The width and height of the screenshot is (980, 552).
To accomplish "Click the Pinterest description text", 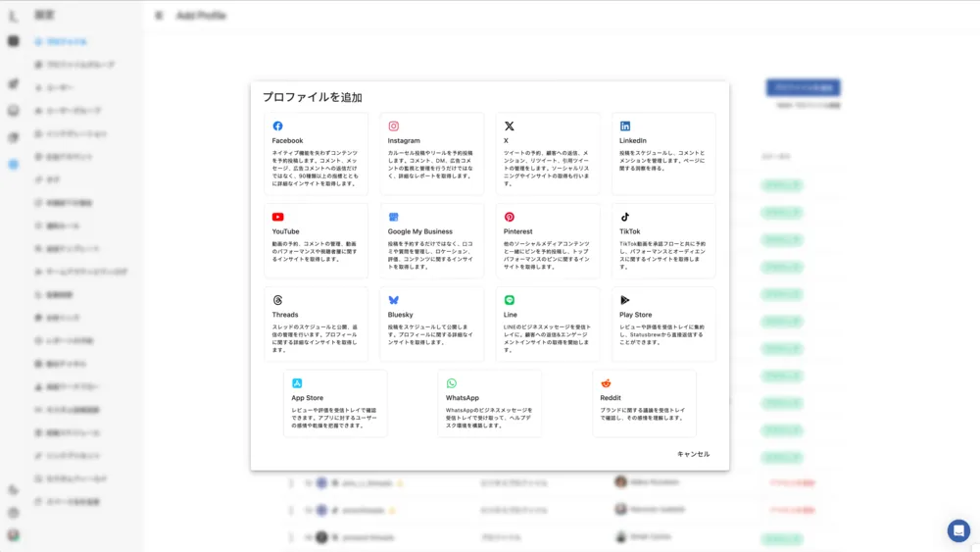I will tap(546, 255).
